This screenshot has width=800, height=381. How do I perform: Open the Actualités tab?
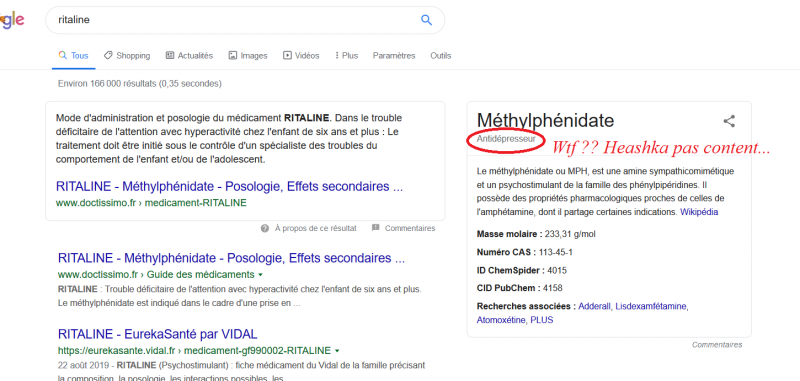click(x=189, y=56)
